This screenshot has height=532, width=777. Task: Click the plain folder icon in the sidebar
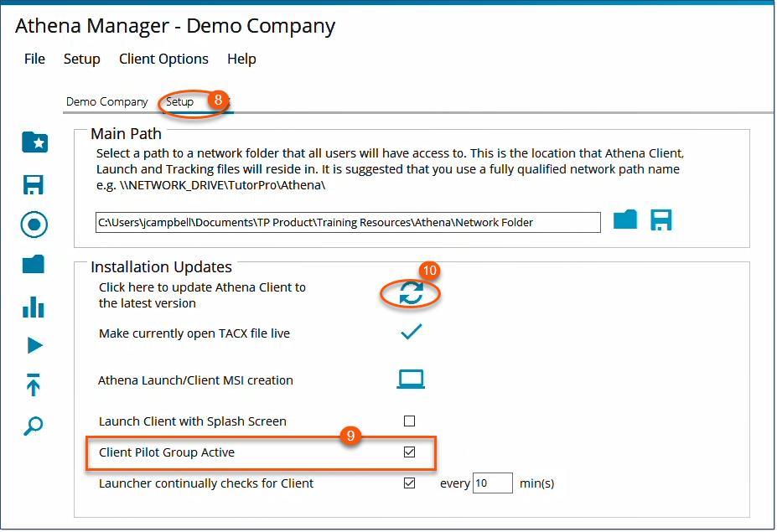[34, 265]
